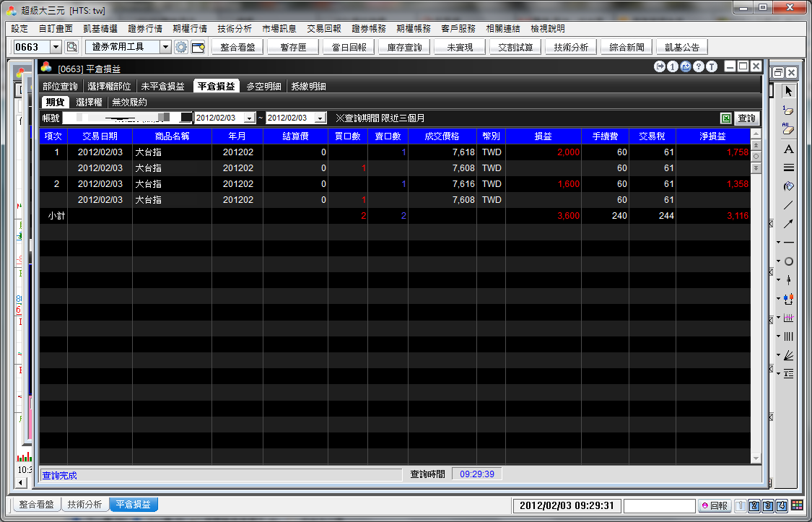Select the arrow pointer drawing tool
Image resolution: width=812 pixels, height=522 pixels.
pyautogui.click(x=788, y=91)
